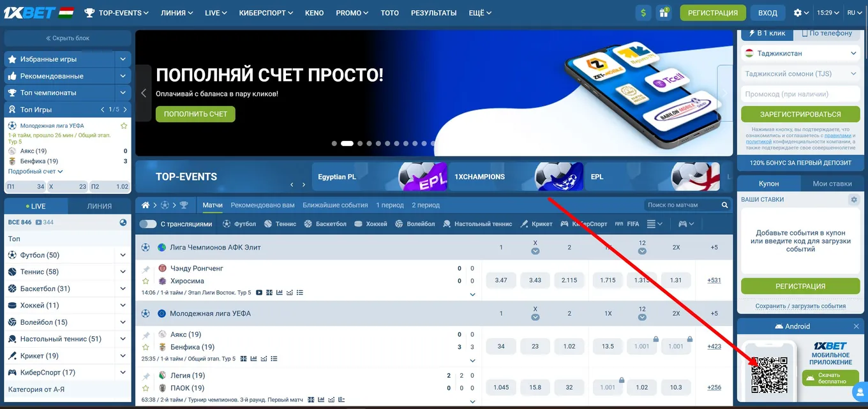Expand Топ чемпионаты block
The height and width of the screenshot is (409, 868).
click(x=123, y=93)
